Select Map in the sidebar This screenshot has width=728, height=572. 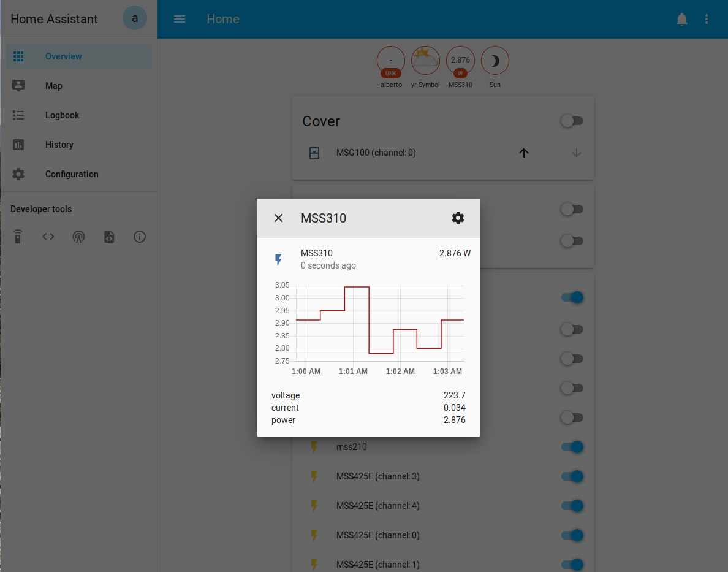79,85
